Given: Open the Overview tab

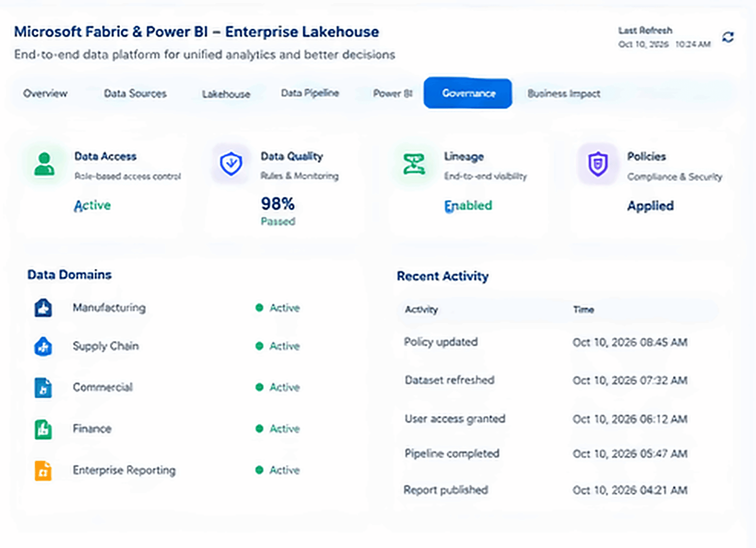Looking at the screenshot, I should tap(45, 93).
